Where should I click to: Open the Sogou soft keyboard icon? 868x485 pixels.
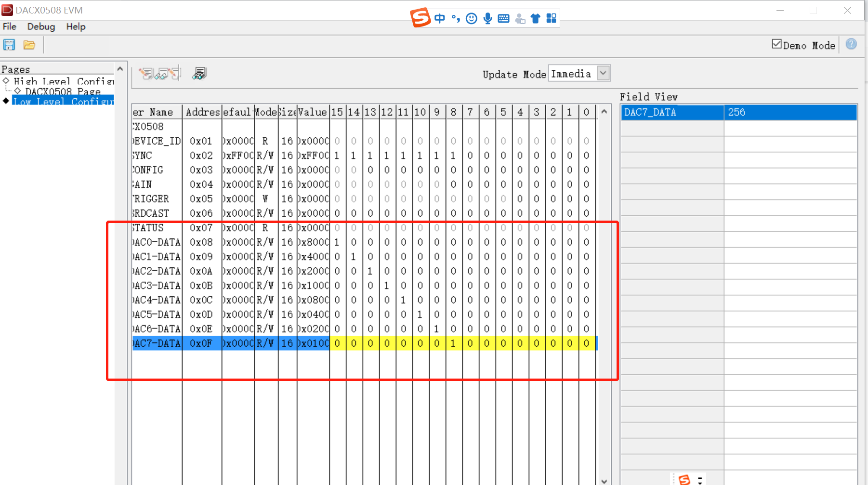(x=504, y=18)
